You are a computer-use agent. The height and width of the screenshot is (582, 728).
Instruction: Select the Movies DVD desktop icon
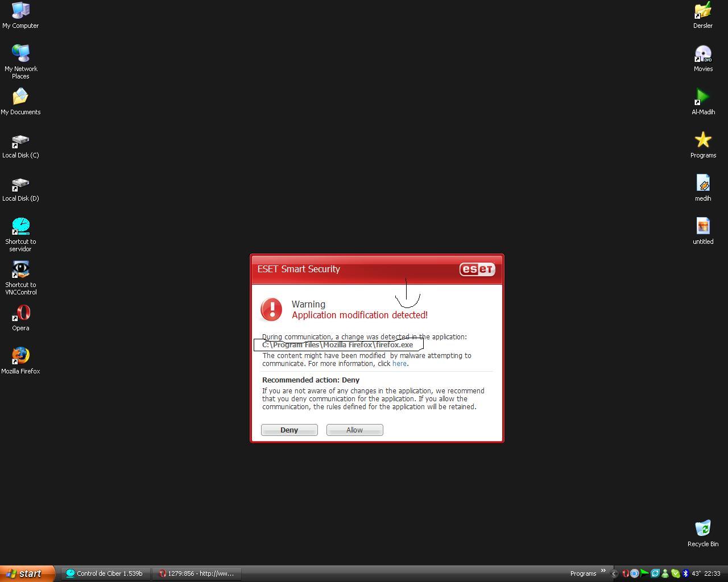pos(703,59)
